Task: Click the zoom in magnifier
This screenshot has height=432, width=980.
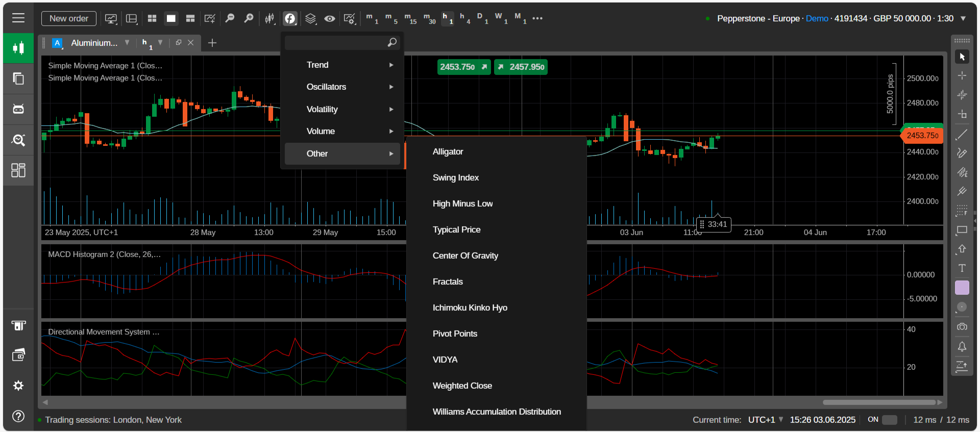Action: pos(249,18)
